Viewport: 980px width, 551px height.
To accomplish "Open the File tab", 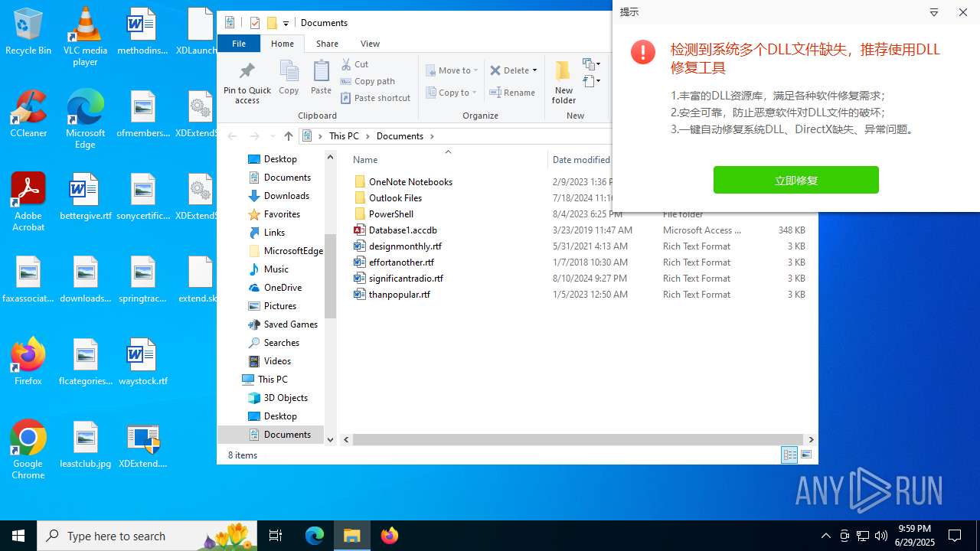I will pyautogui.click(x=239, y=44).
